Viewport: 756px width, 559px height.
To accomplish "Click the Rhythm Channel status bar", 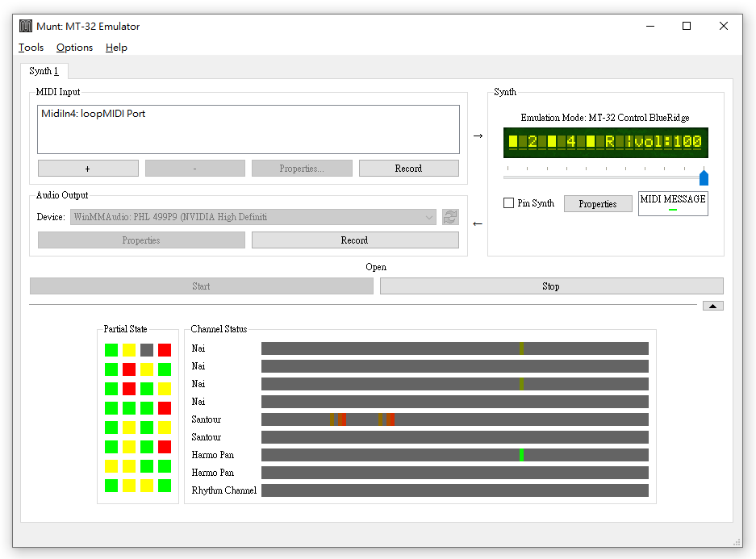I will click(x=455, y=490).
